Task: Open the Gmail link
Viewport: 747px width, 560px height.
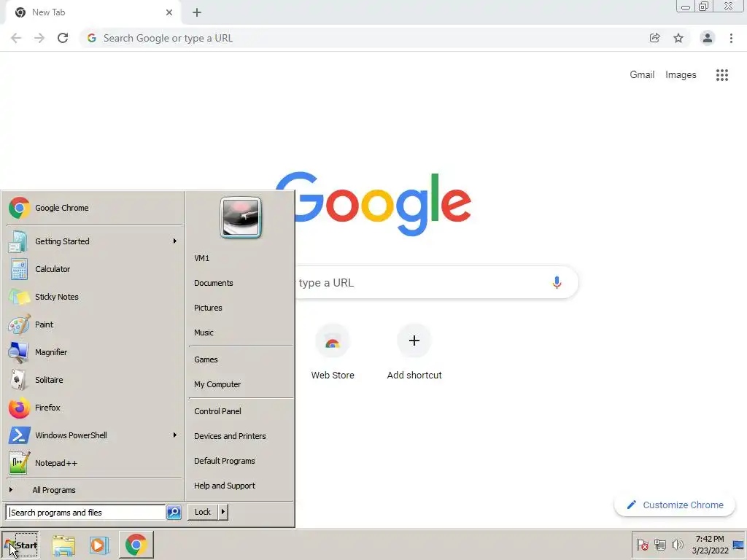Action: click(642, 75)
